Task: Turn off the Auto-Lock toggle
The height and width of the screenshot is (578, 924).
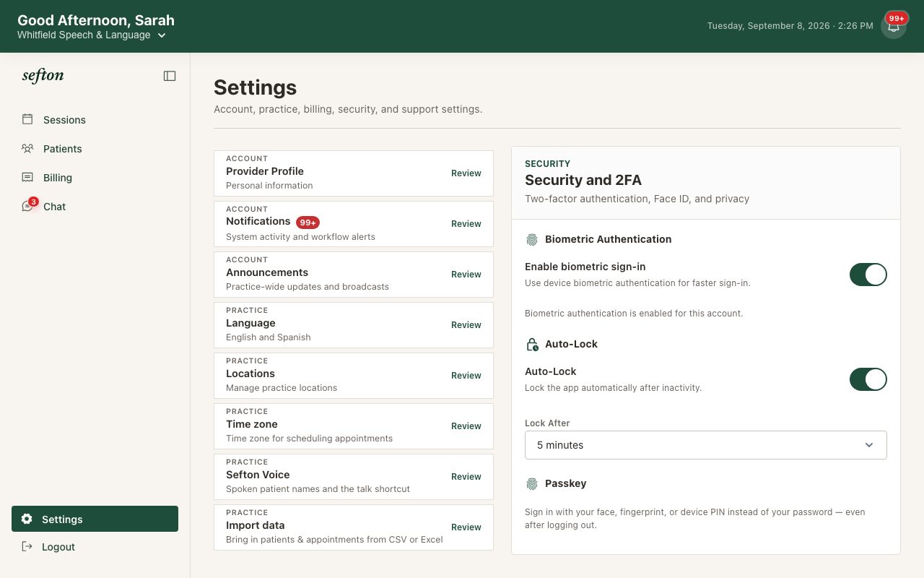Action: pyautogui.click(x=868, y=379)
